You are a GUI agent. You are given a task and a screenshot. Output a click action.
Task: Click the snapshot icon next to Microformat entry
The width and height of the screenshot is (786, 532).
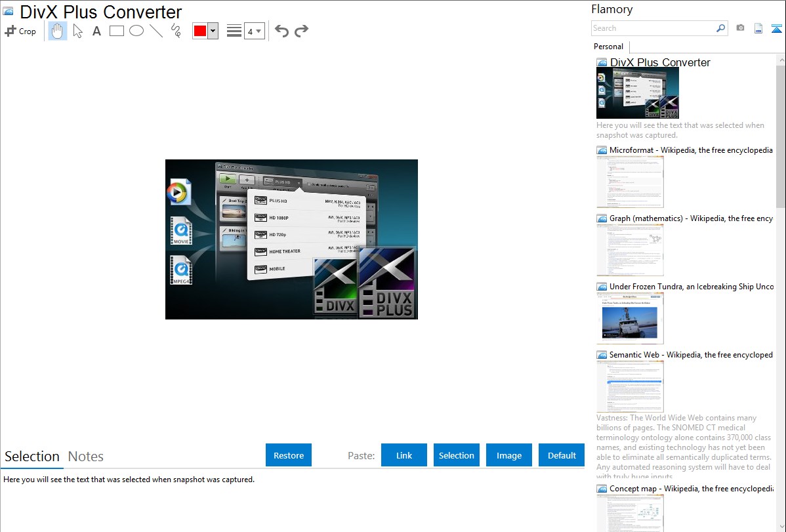click(x=602, y=150)
